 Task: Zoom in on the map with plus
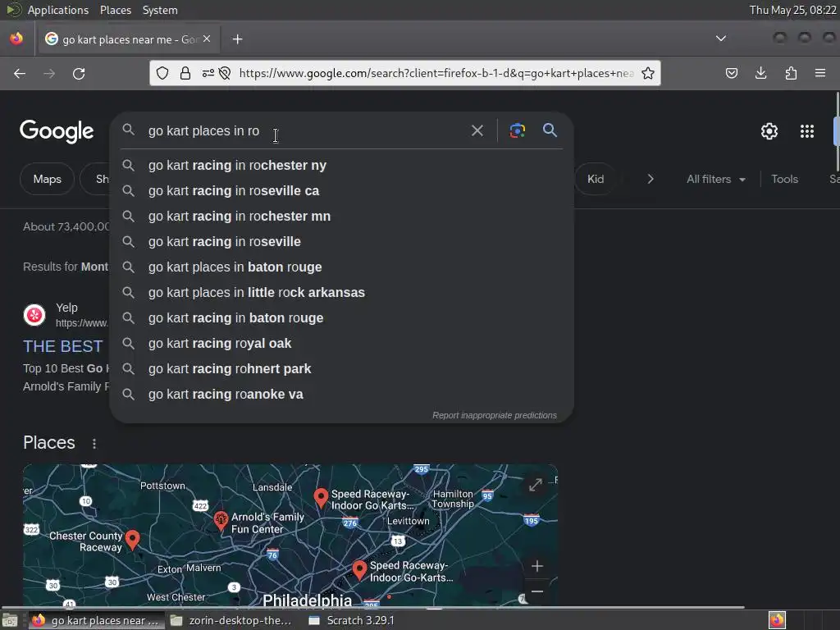537,566
